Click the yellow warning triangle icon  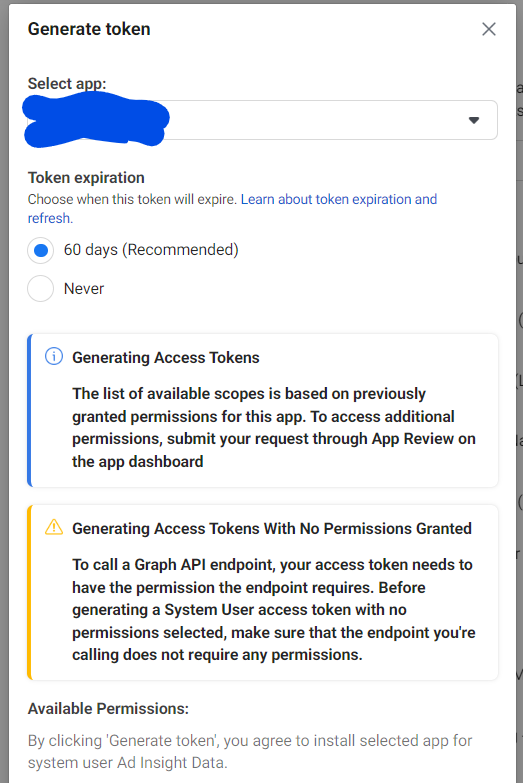[54, 527]
